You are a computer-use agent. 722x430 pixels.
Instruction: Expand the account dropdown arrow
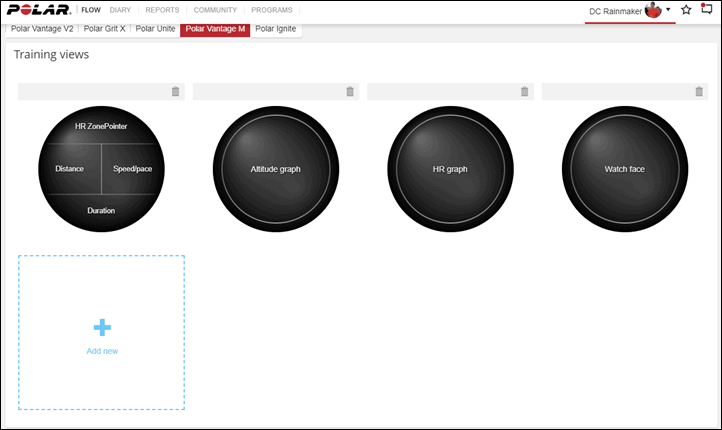pos(668,9)
